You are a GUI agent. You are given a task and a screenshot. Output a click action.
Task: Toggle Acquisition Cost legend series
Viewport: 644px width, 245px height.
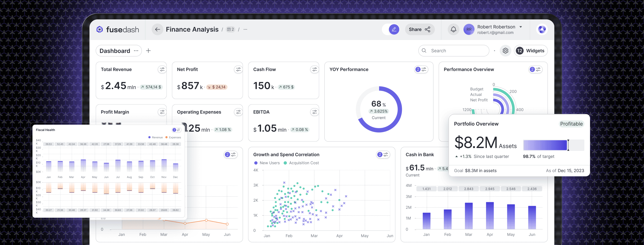coord(301,163)
